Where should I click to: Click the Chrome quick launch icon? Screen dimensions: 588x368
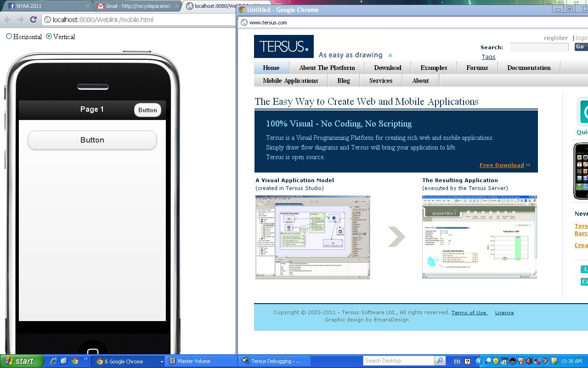click(75, 361)
